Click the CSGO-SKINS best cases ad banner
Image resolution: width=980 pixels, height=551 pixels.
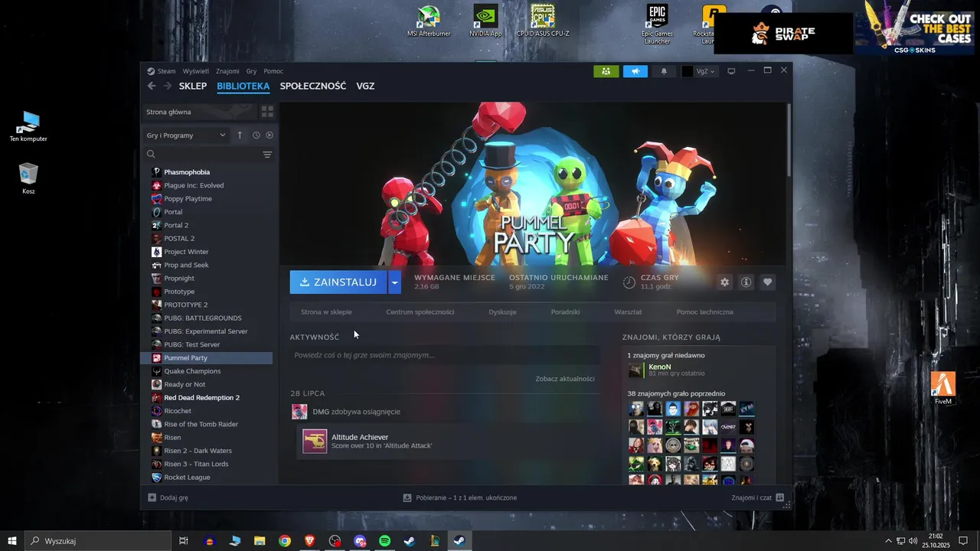point(914,28)
